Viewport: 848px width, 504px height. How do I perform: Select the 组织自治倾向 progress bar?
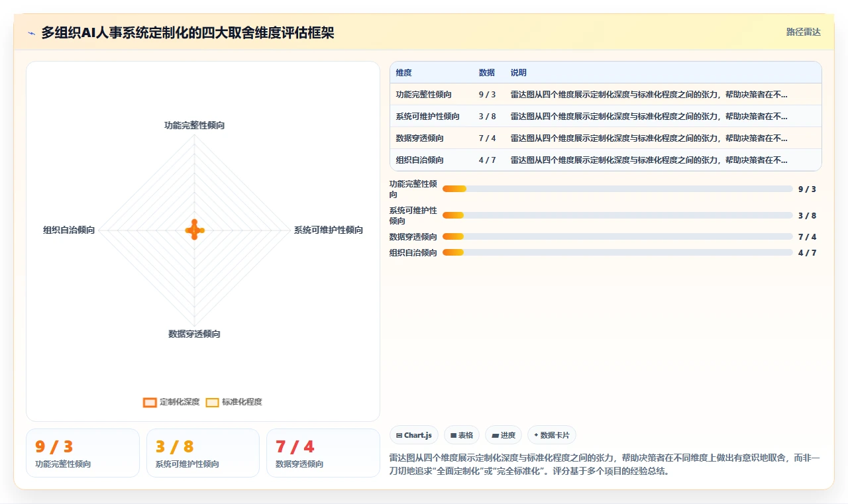pyautogui.click(x=617, y=252)
